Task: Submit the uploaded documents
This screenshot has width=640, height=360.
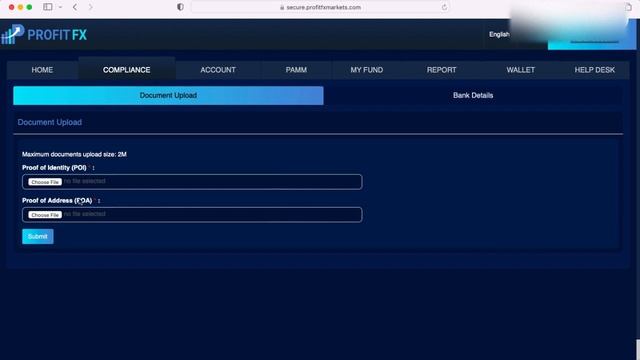Action: click(38, 236)
